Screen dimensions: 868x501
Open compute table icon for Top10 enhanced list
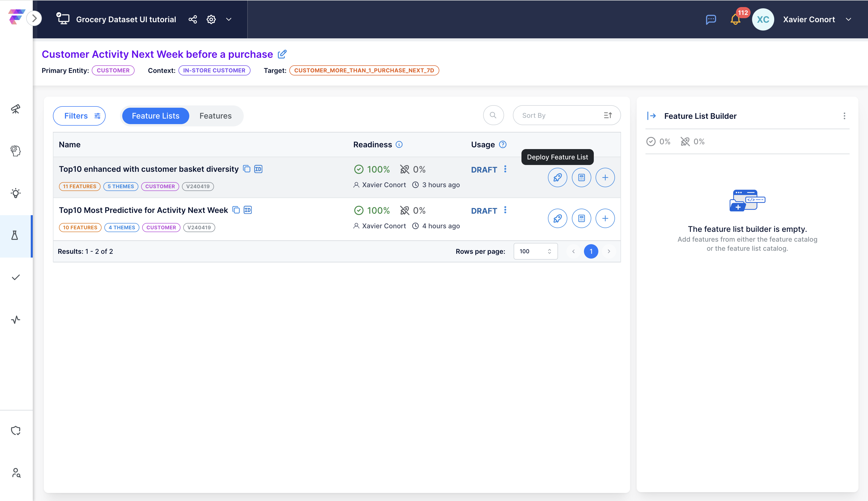point(581,178)
